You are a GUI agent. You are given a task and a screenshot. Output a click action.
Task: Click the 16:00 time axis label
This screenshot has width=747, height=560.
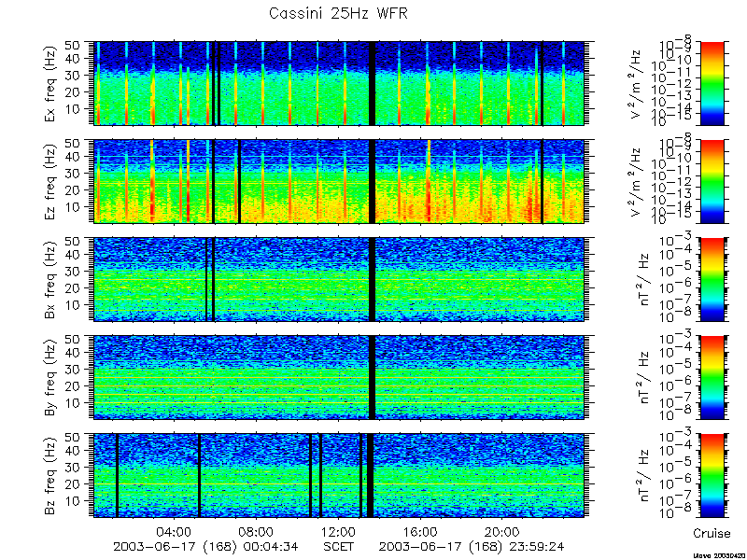coord(420,531)
